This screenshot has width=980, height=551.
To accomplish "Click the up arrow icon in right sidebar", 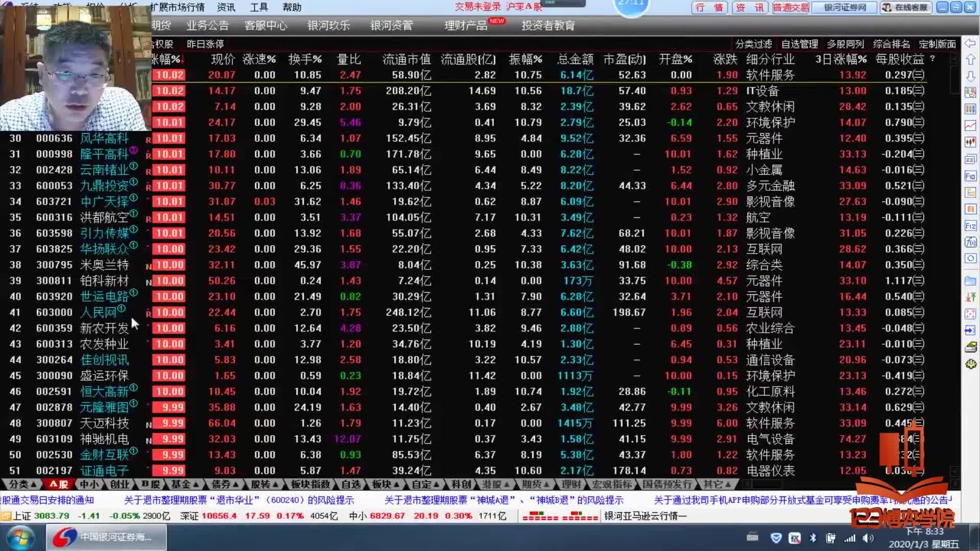I will point(970,60).
